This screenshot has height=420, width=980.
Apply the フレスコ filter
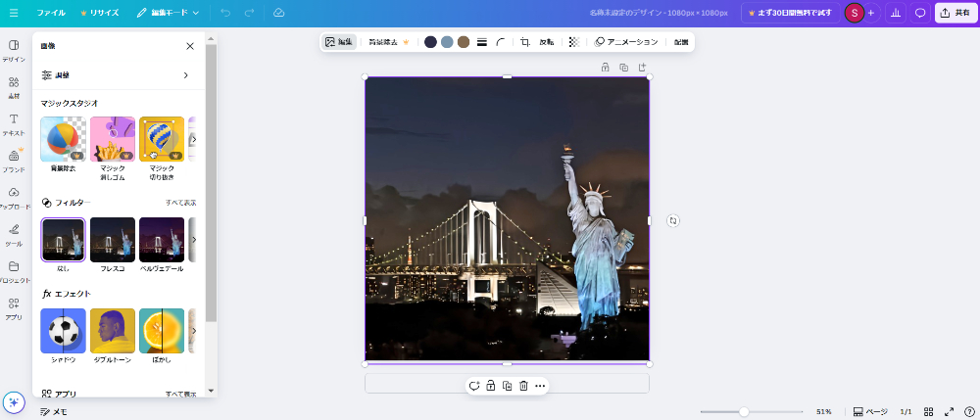coord(113,240)
